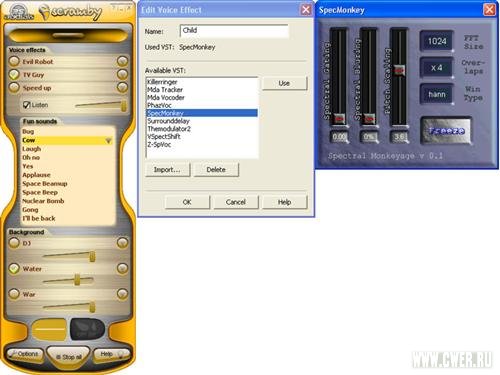Click the Spectral Gating value field 0.00

(339, 137)
